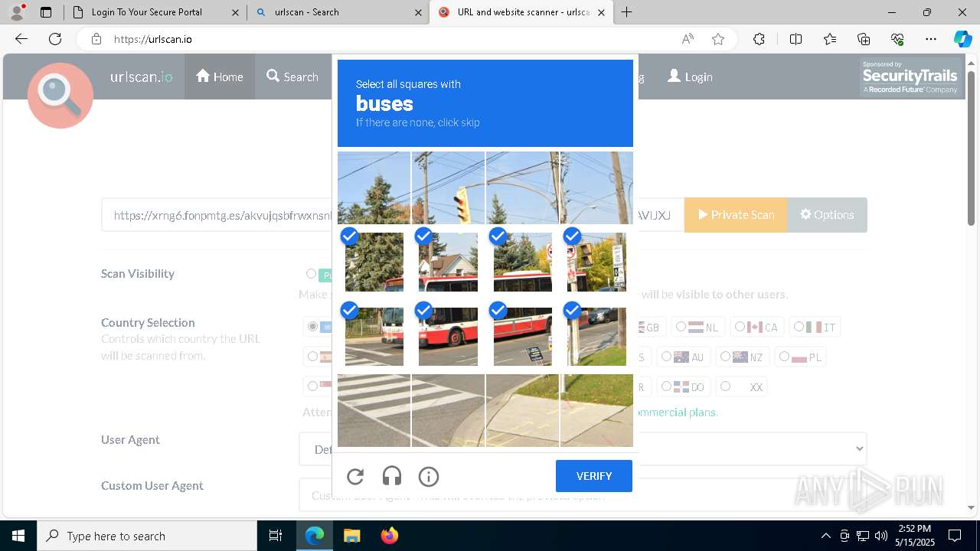The height and width of the screenshot is (551, 980).
Task: Open Search in urlscan navigation
Action: 292,77
